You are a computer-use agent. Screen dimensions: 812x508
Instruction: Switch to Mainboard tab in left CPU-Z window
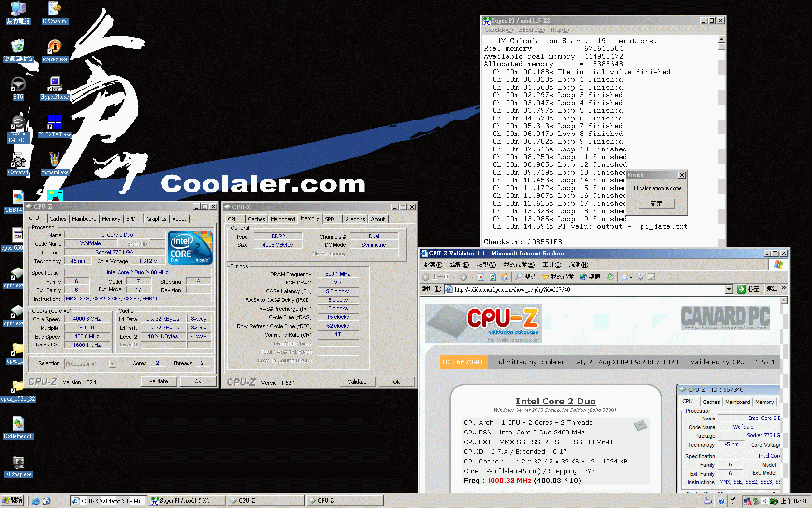pos(84,219)
